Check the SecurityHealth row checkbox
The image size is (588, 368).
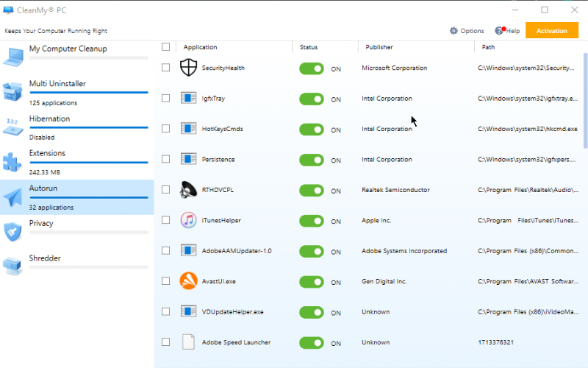coord(166,67)
